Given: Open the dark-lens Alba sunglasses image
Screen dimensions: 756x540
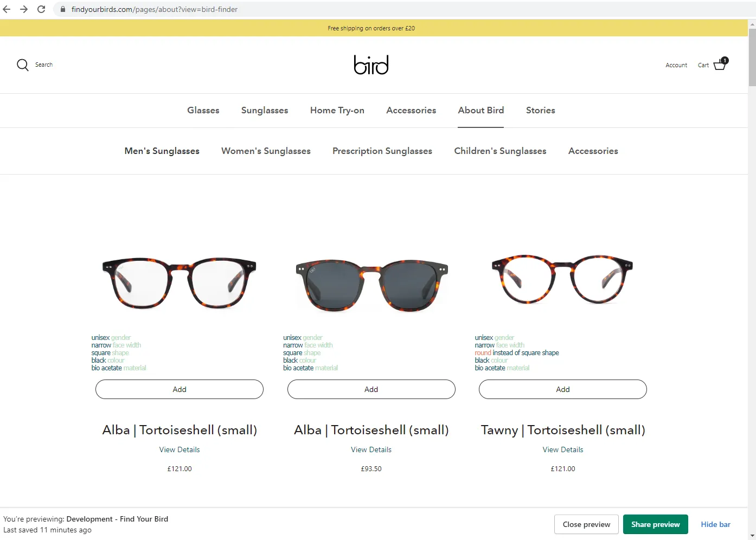Looking at the screenshot, I should [x=371, y=286].
